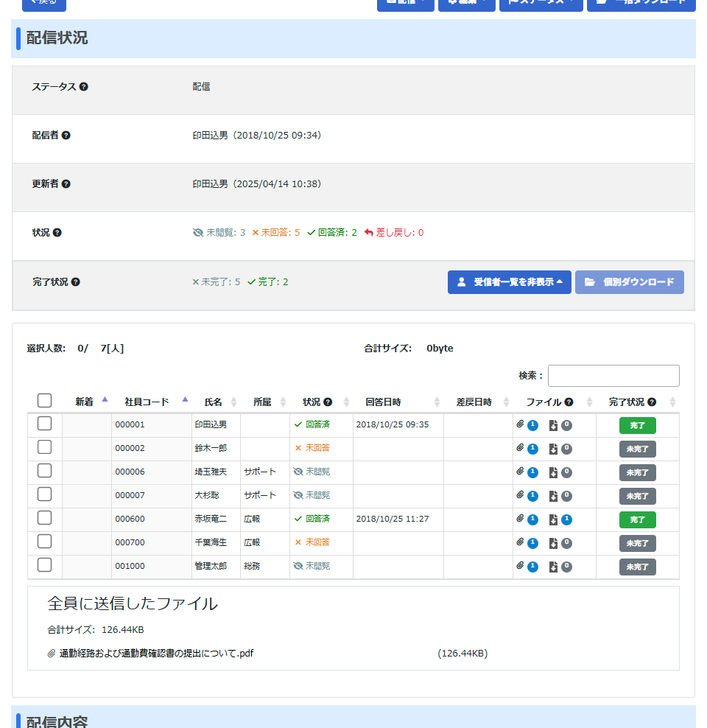Image resolution: width=707 pixels, height=728 pixels.
Task: Click the green 完了 button for 印田込男
Action: point(637,426)
